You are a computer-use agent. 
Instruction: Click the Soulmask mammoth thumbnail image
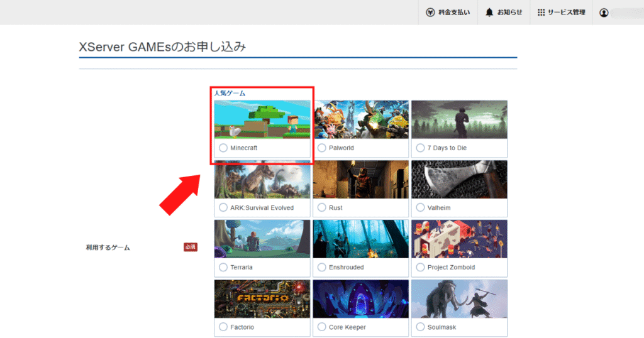pyautogui.click(x=459, y=298)
